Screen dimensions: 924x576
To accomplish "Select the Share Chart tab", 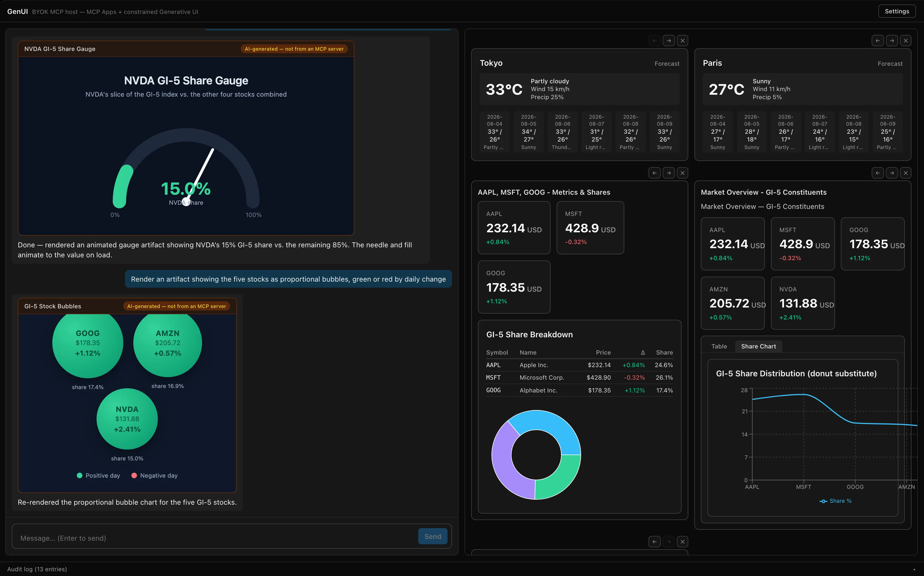I will coord(758,346).
